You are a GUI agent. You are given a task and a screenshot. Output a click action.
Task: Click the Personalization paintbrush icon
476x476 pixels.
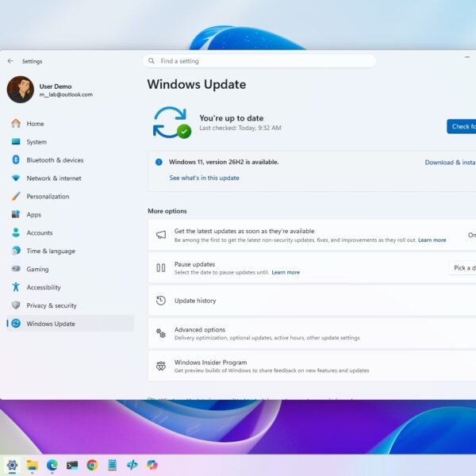[16, 196]
